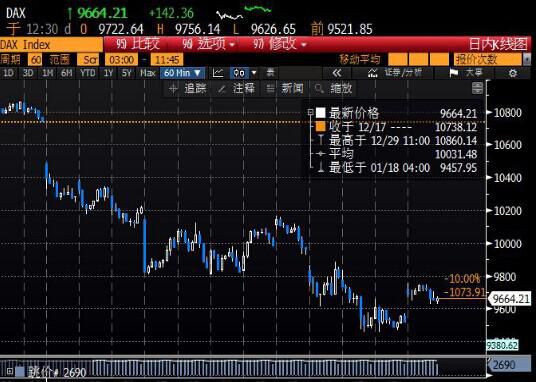
Task: Click the 缩放 zoom button
Action: (x=333, y=89)
